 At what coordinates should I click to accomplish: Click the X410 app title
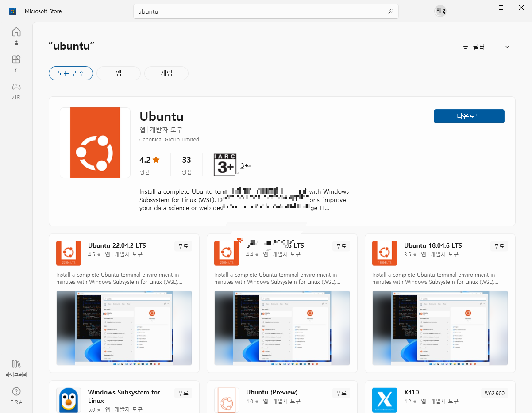click(411, 392)
